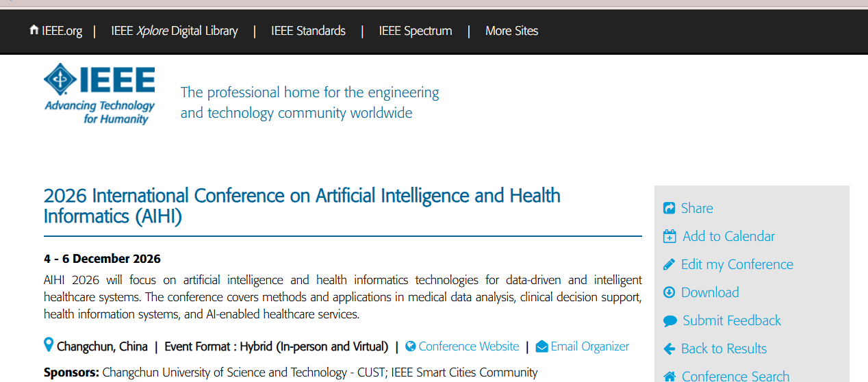Click the pencil icon for Edit my Conference
The image size is (868, 382).
click(669, 264)
